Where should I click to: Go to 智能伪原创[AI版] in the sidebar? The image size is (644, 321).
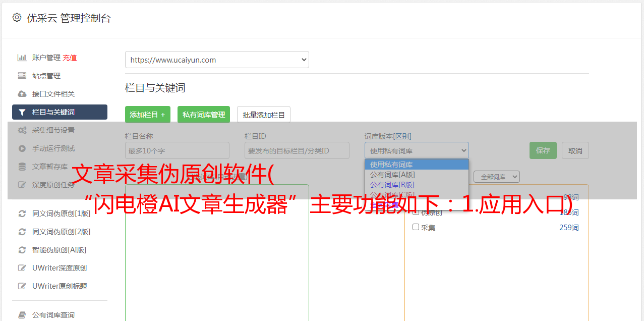pos(60,250)
